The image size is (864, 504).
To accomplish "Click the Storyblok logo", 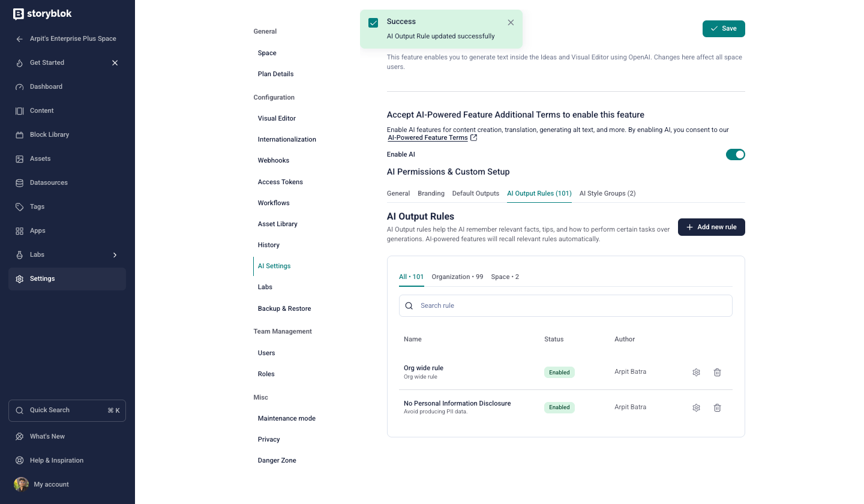I will tap(43, 14).
